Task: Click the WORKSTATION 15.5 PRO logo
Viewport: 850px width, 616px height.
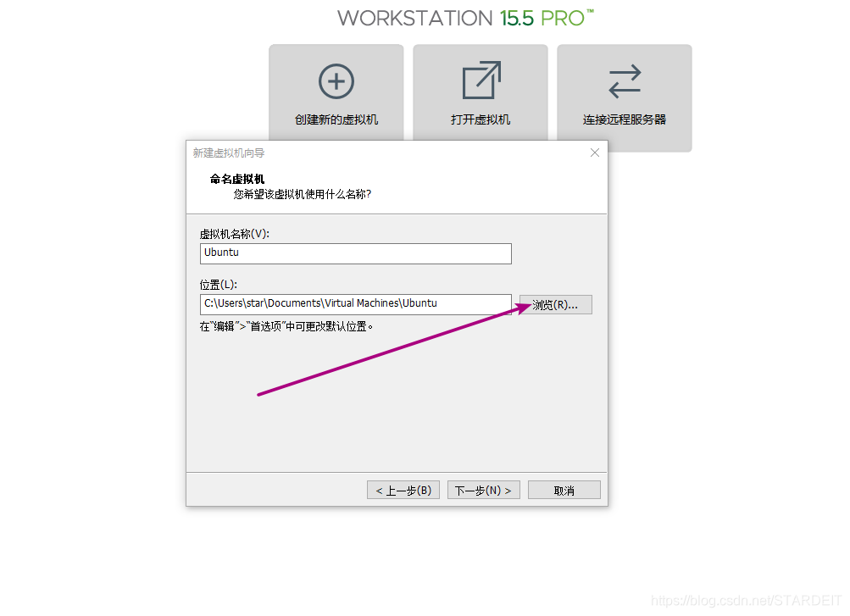Action: click(x=465, y=19)
